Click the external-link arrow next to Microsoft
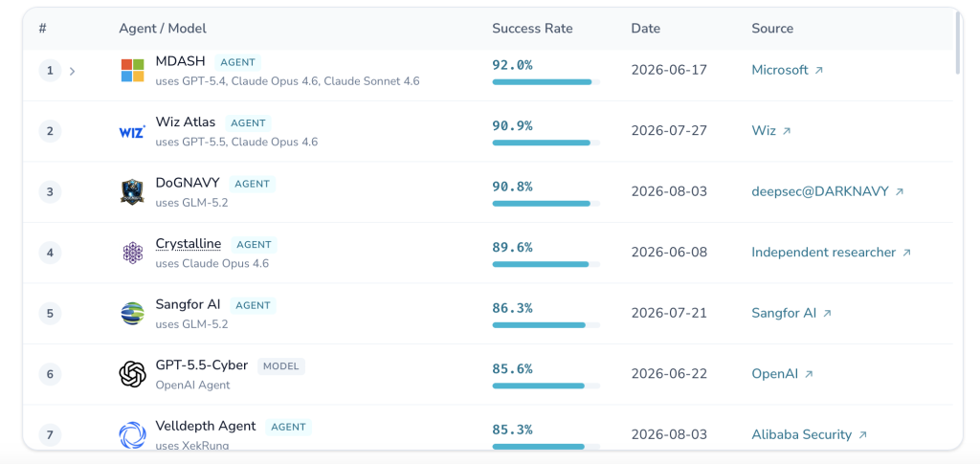 point(819,71)
